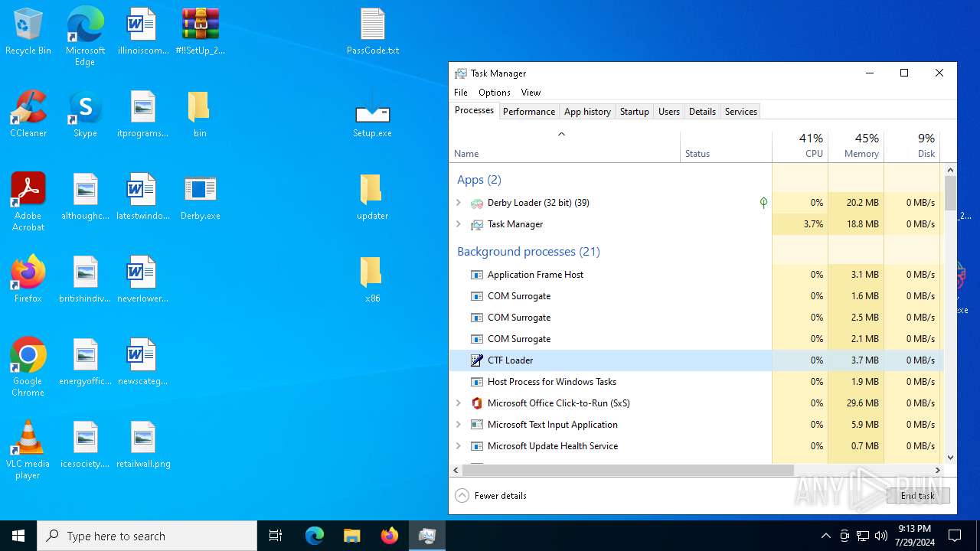
Task: Select the britishindiv image file icon
Action: click(x=85, y=280)
